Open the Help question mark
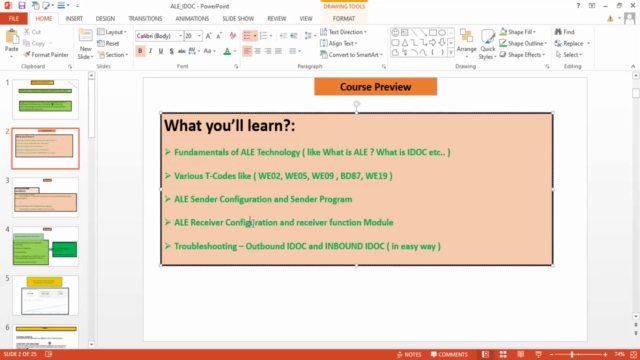Viewport: 640px width, 360px height. click(x=578, y=6)
